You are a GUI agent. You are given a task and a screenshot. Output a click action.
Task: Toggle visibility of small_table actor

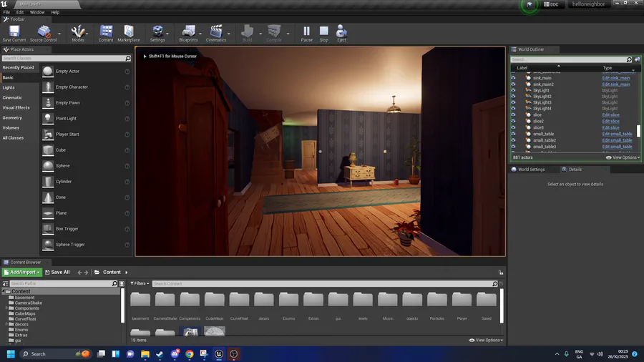point(513,134)
